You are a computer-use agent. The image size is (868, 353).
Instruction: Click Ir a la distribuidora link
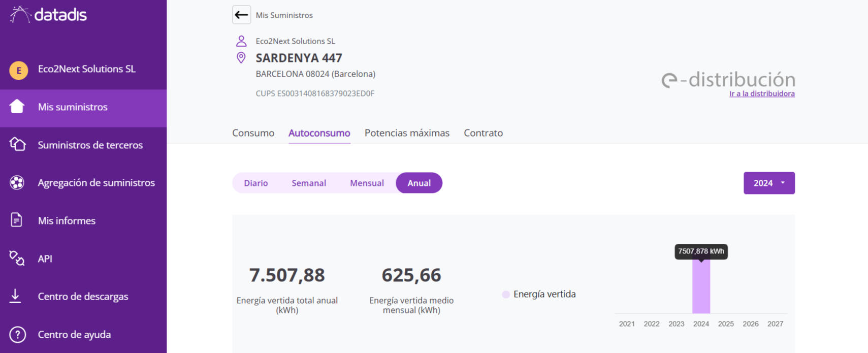click(x=761, y=94)
